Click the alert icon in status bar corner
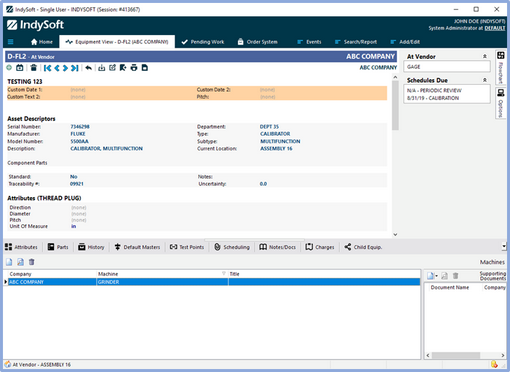Viewport: 510px width, 372px height. (494, 364)
